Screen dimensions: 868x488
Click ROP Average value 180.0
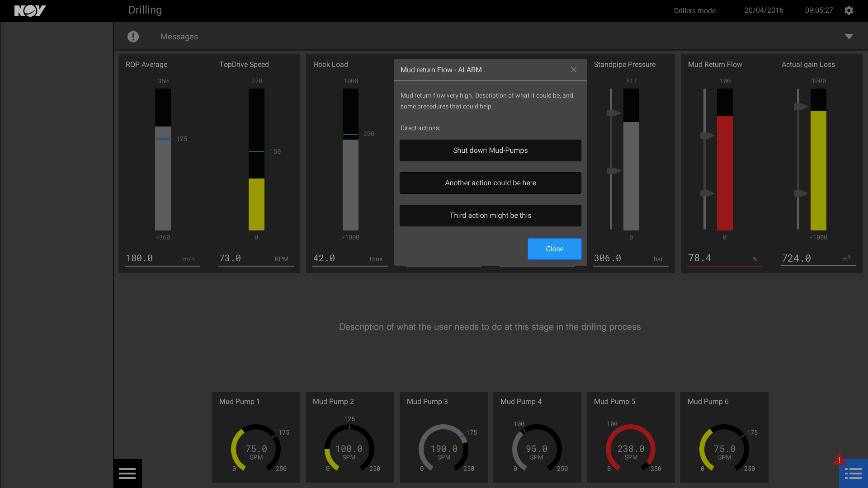[139, 258]
